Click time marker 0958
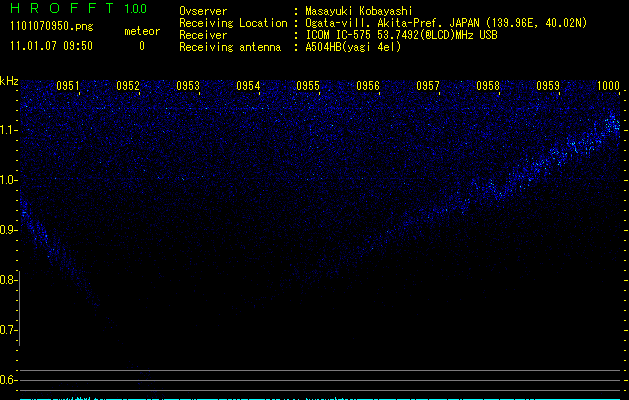Viewport: 629px width, 400px height. [488, 86]
